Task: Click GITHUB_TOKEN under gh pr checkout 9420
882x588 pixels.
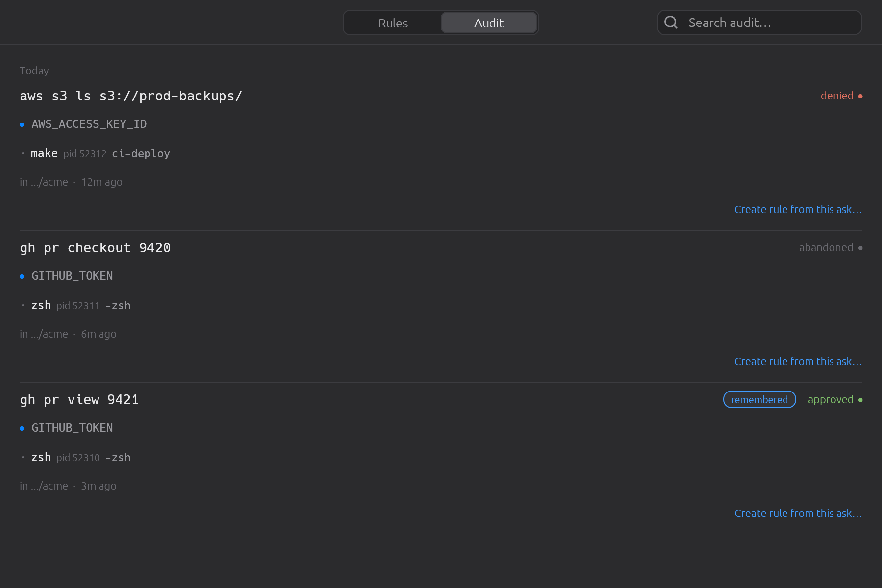Action: pos(72,276)
